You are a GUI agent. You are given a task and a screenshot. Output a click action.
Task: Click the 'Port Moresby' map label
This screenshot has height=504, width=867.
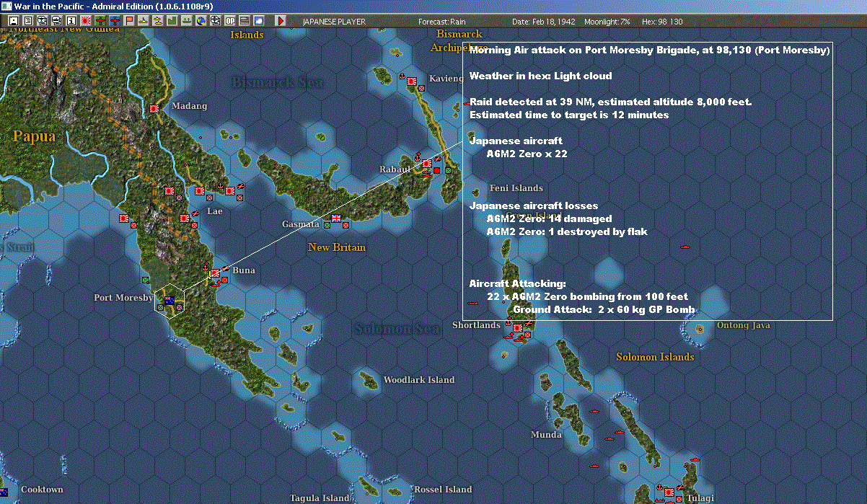coord(123,298)
